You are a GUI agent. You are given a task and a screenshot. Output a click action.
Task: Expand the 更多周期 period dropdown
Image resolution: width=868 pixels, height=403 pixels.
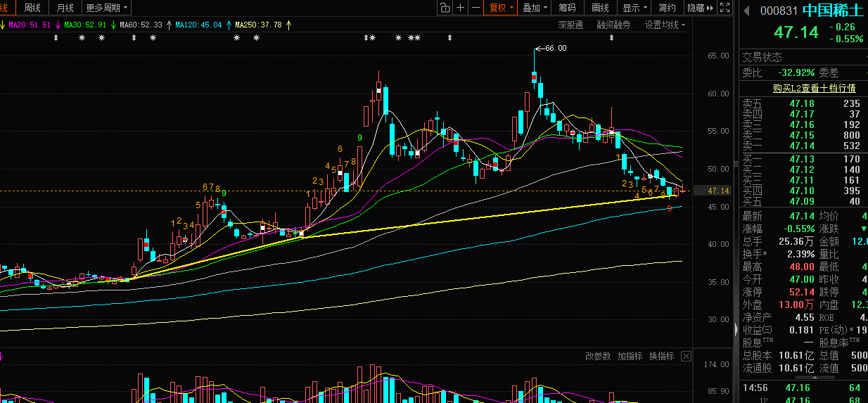107,8
